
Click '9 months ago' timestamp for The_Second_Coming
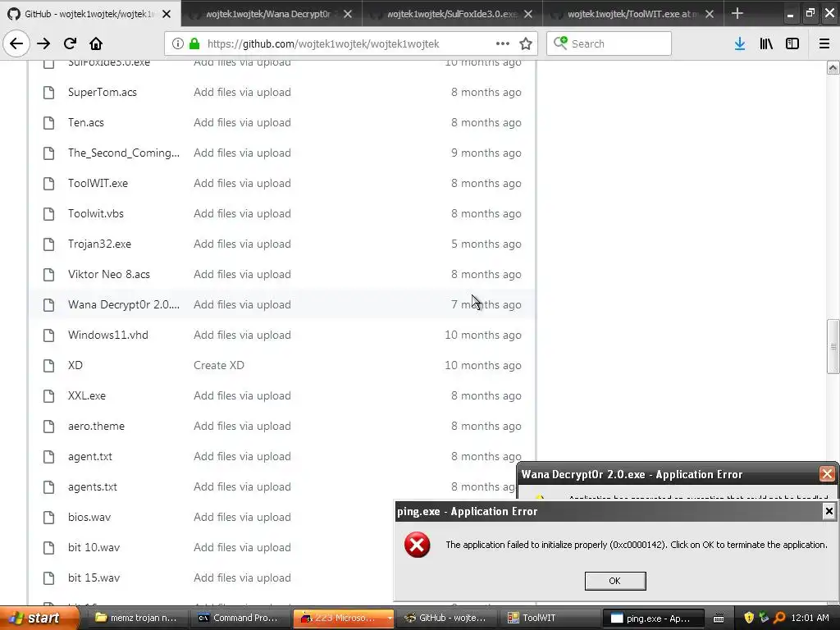(x=486, y=153)
